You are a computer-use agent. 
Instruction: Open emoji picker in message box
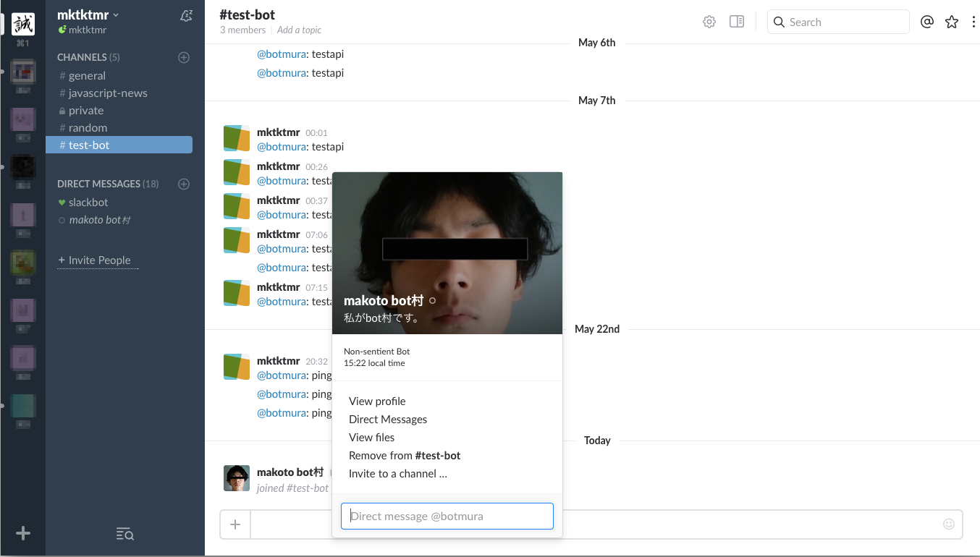click(949, 524)
